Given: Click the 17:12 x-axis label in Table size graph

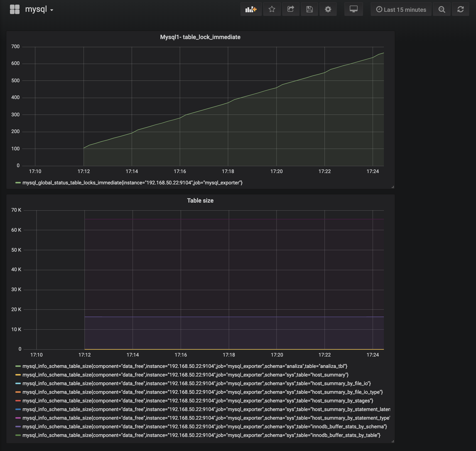Looking at the screenshot, I should tap(85, 355).
